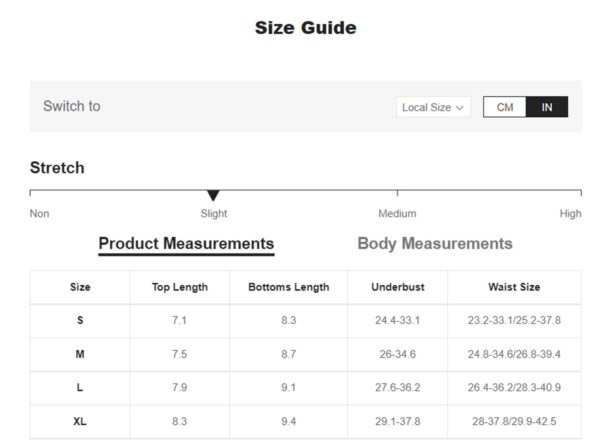Click the Non stretch label
The image size is (600, 447).
39,214
